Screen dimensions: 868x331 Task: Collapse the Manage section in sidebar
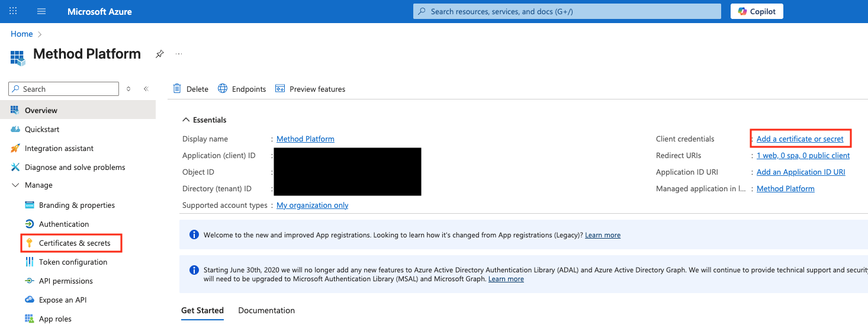coord(15,185)
